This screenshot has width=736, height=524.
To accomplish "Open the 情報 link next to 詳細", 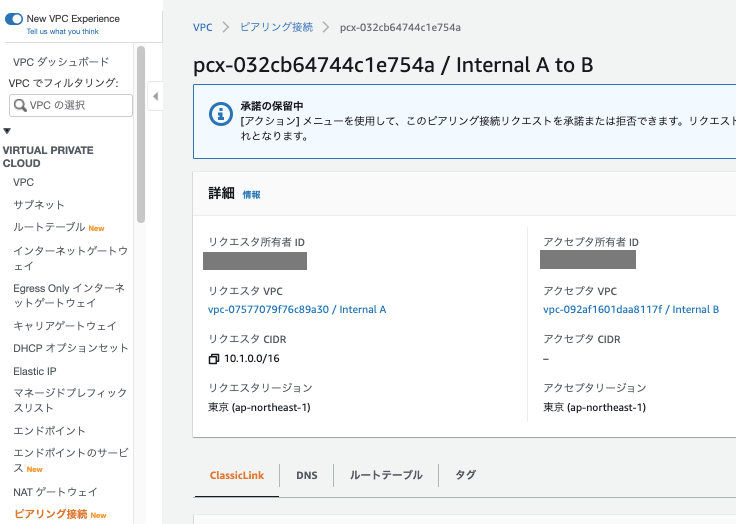I will click(252, 194).
